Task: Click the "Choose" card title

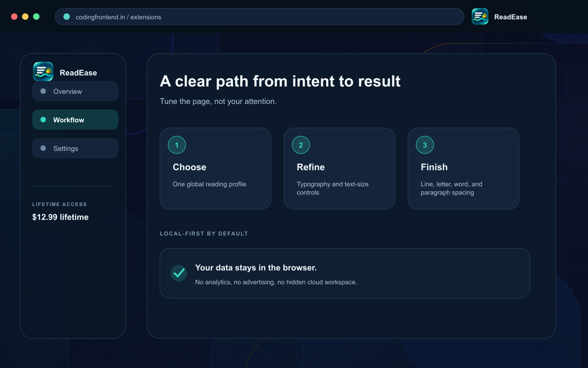Action: point(190,167)
